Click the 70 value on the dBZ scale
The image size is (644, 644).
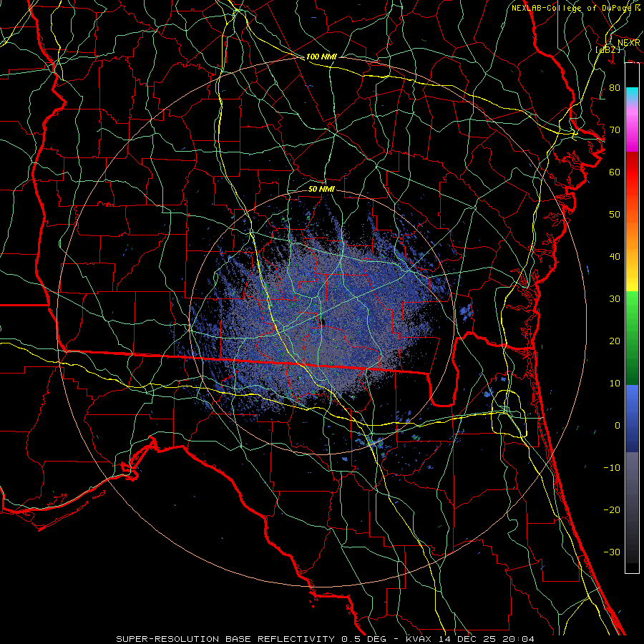(x=615, y=130)
